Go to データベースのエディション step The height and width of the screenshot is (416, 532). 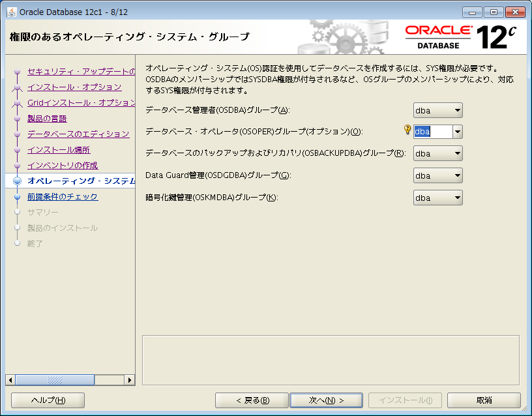pos(78,134)
